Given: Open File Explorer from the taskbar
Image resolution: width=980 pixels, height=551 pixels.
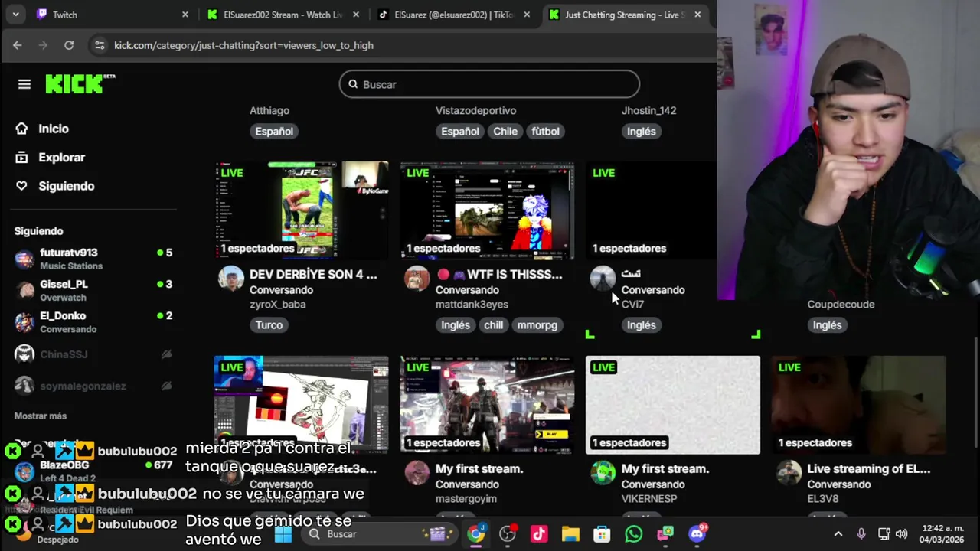Looking at the screenshot, I should tap(570, 534).
